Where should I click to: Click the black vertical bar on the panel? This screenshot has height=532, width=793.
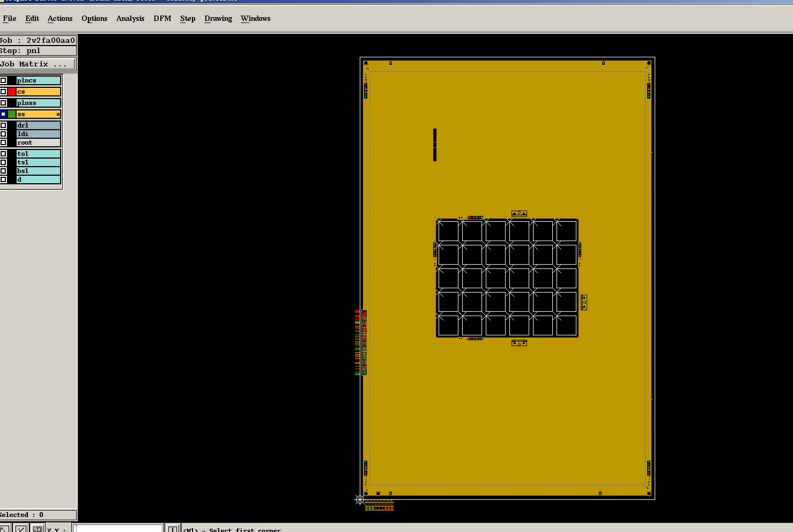[435, 145]
